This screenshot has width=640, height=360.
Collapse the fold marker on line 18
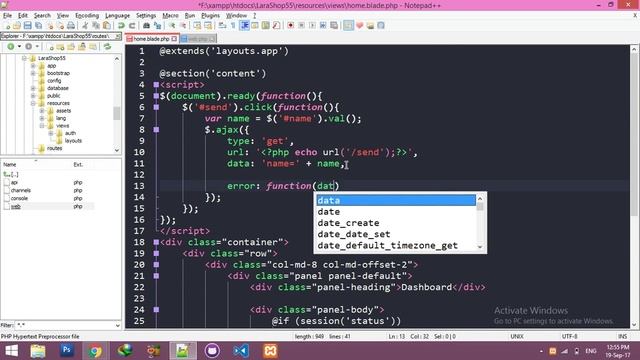(x=156, y=242)
